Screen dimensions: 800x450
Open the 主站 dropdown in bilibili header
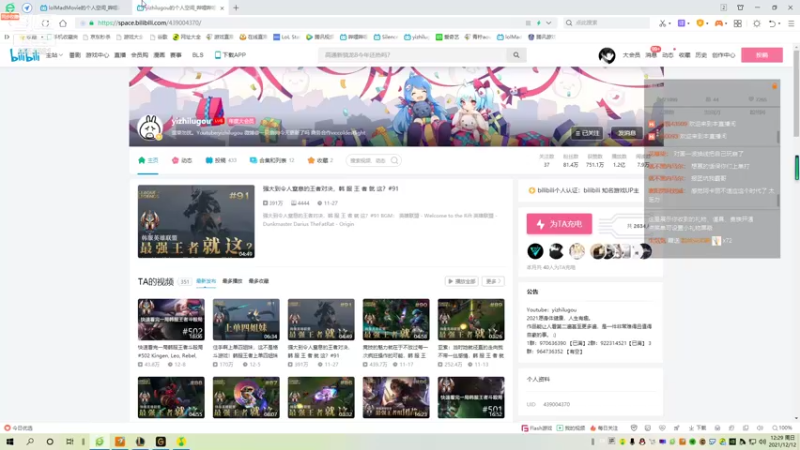pos(54,55)
